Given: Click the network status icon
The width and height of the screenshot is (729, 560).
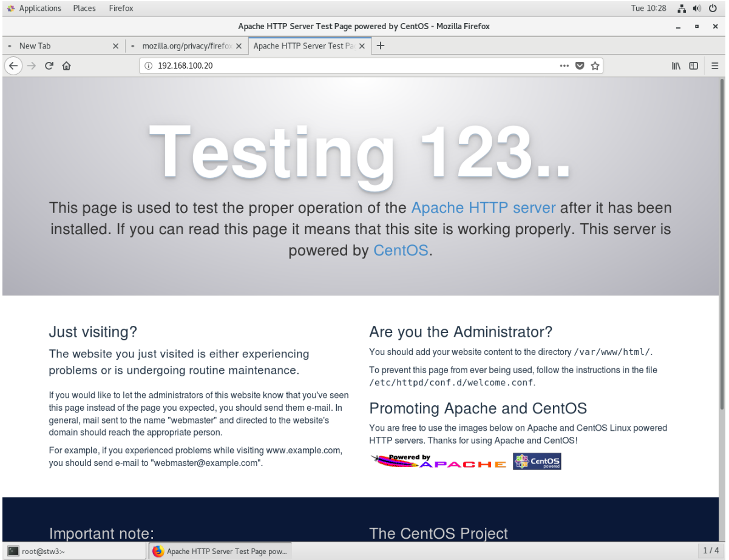Looking at the screenshot, I should [682, 8].
